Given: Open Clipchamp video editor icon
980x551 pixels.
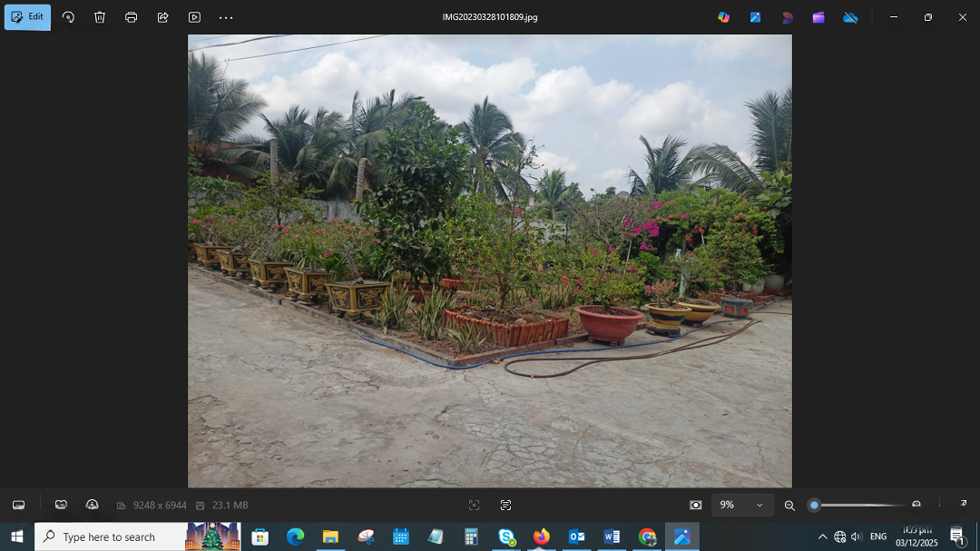Looking at the screenshot, I should [818, 17].
